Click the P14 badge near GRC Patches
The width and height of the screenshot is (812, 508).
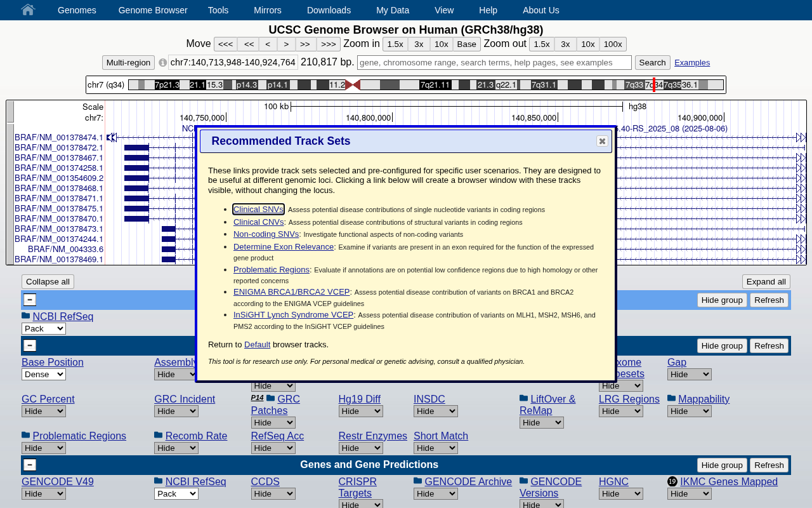[x=257, y=398]
